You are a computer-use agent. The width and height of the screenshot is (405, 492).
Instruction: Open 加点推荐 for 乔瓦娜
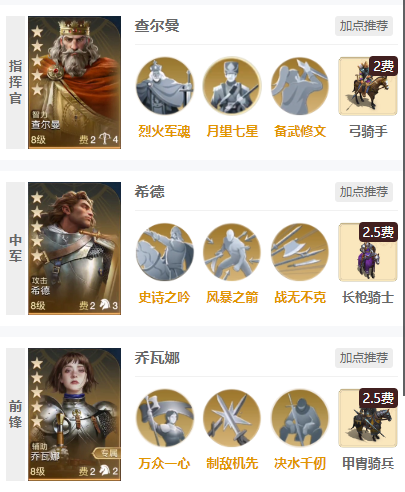(364, 358)
